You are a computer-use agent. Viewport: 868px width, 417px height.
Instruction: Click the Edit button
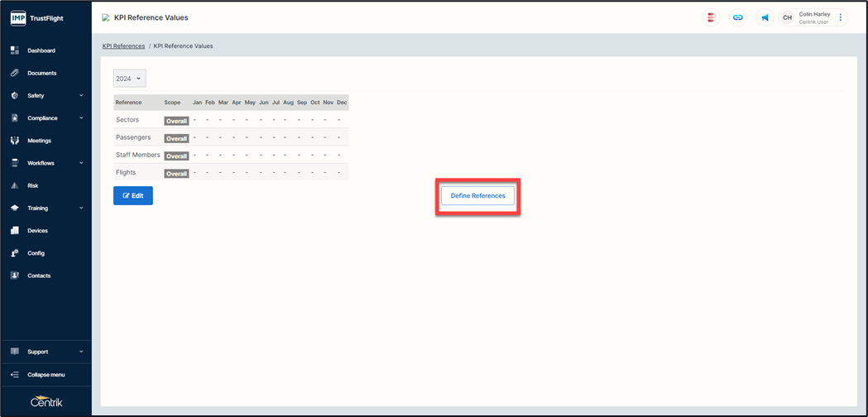(133, 195)
